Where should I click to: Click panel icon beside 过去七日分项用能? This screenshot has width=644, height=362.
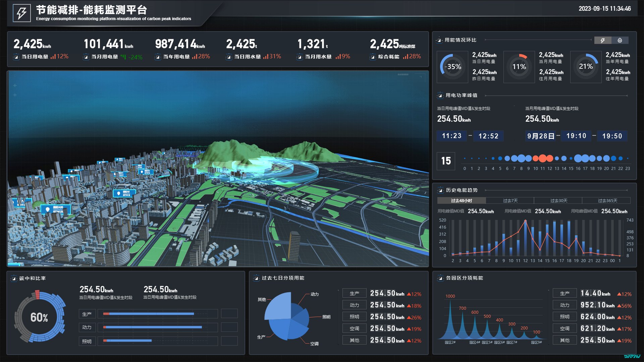pos(257,278)
